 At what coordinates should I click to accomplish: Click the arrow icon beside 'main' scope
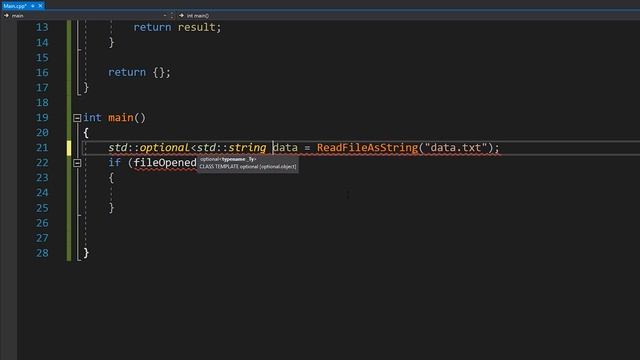pos(6,16)
